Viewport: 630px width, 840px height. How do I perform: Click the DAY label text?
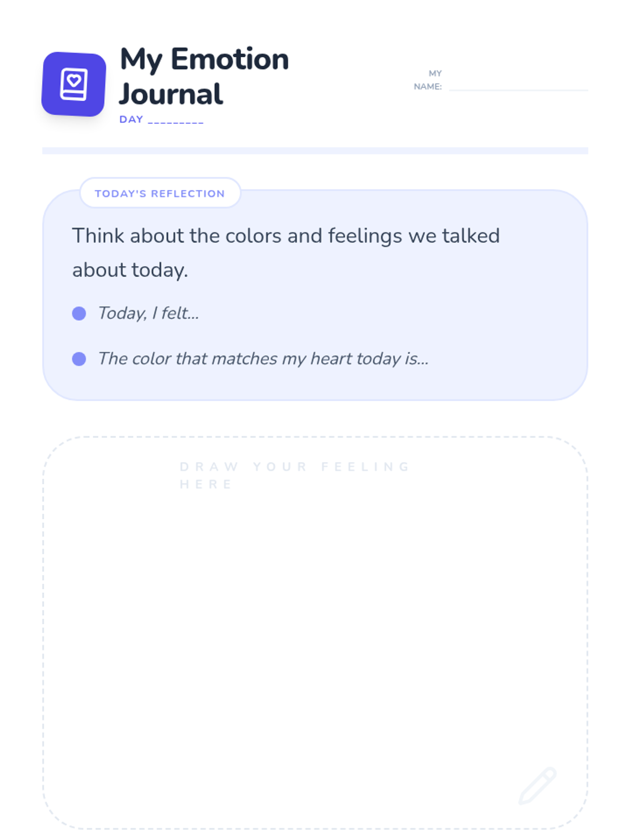click(x=131, y=120)
